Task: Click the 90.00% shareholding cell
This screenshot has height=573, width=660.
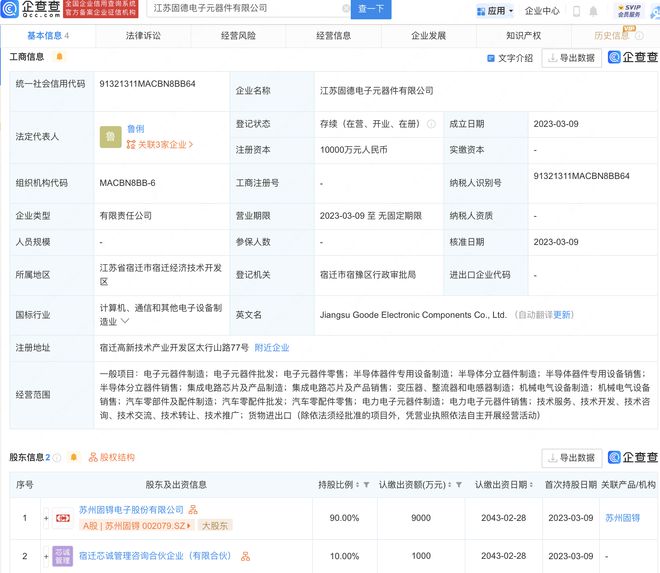Action: tap(344, 518)
